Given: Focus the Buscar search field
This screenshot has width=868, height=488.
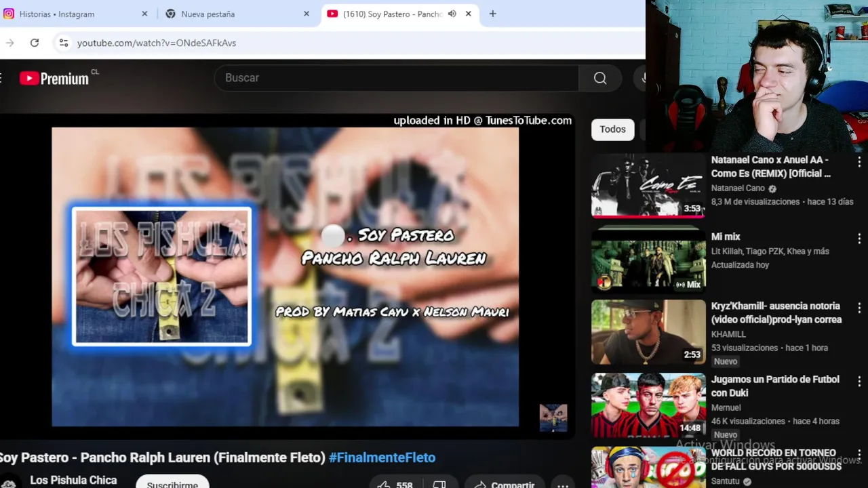Looking at the screenshot, I should (397, 78).
